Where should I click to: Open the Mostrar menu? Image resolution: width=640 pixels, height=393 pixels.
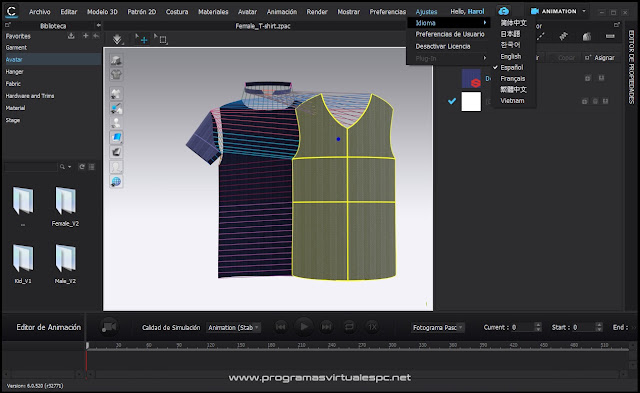coord(349,12)
